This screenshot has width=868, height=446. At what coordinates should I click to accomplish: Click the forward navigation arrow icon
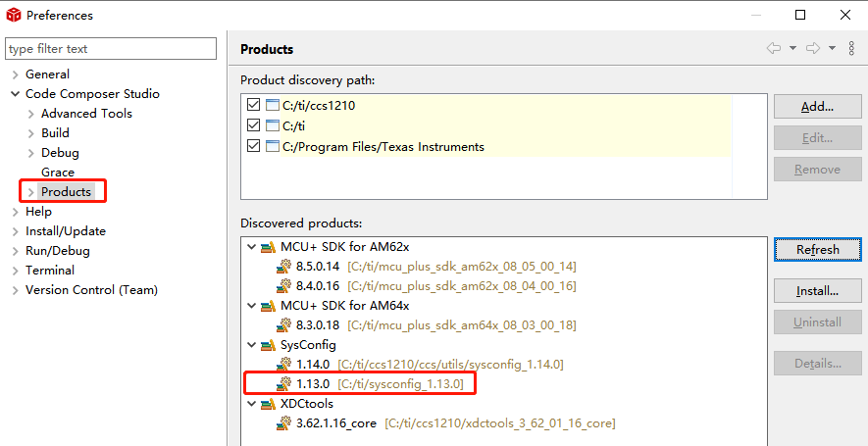coord(812,48)
